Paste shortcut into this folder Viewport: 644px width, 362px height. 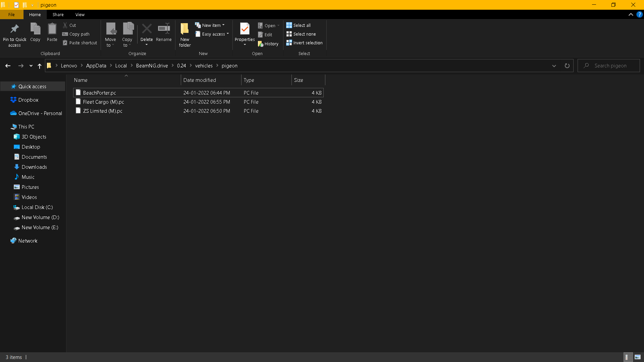[x=80, y=43]
